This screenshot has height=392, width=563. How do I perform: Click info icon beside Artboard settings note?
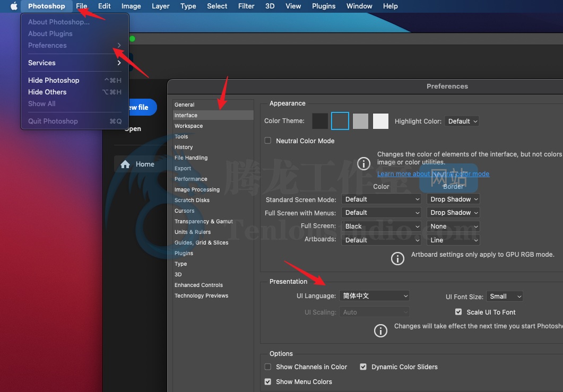coord(397,258)
